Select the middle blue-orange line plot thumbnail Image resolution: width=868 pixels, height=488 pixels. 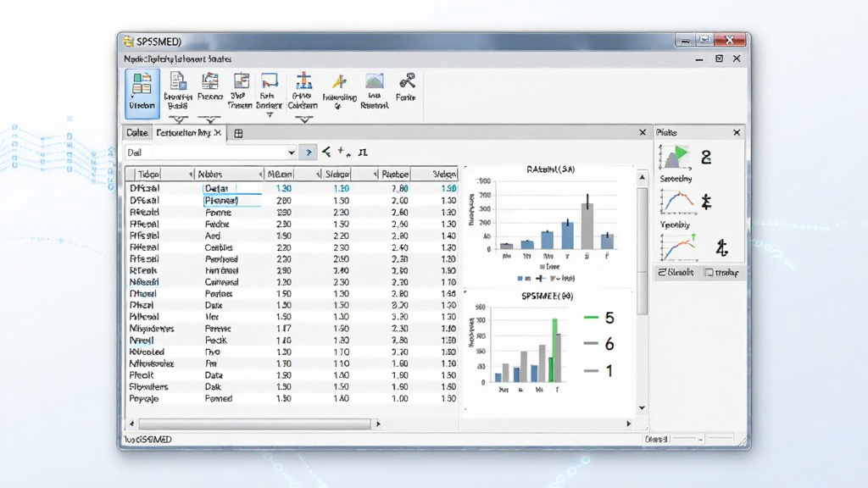677,202
